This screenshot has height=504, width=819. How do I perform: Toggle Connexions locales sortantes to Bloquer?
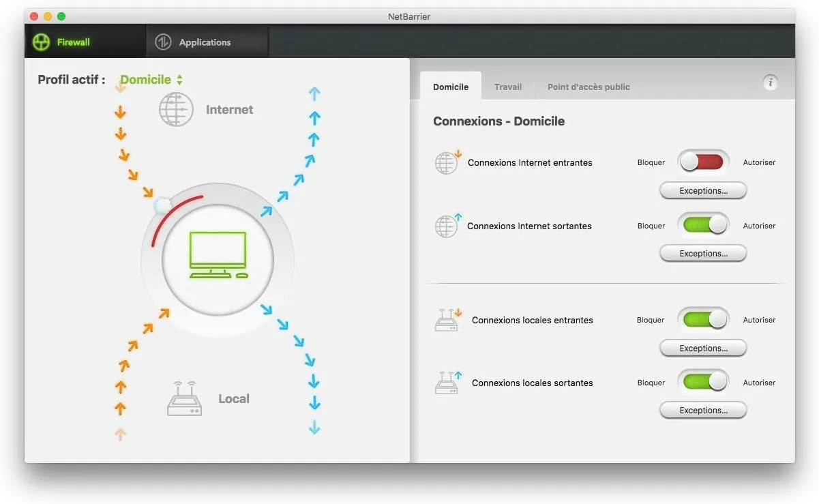[x=690, y=381]
